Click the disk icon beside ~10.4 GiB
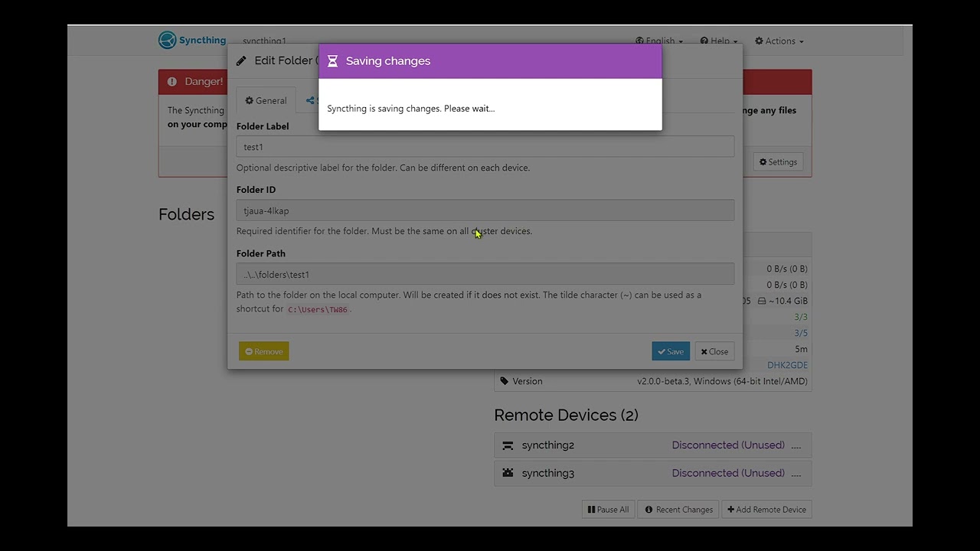Viewport: 980px width, 551px height. [x=762, y=301]
